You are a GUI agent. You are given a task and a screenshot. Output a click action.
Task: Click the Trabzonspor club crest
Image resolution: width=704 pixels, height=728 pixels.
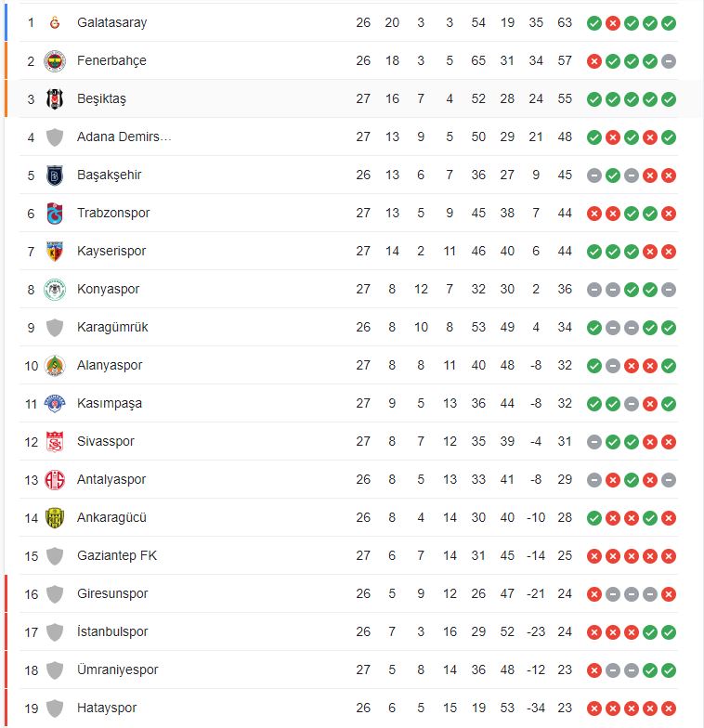[55, 213]
